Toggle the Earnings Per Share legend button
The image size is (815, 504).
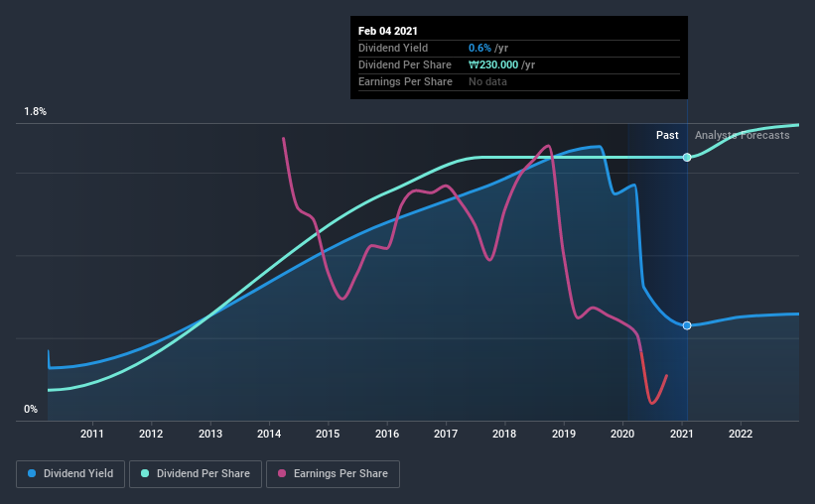[x=333, y=474]
